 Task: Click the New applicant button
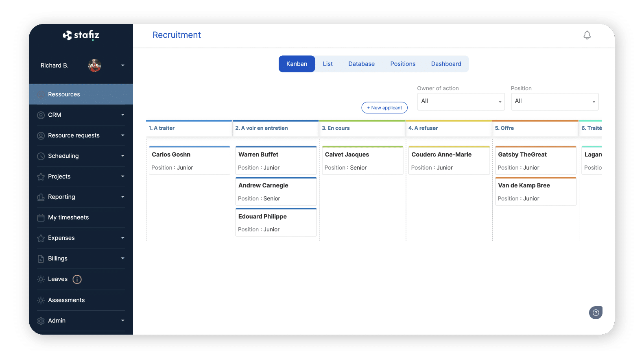tap(384, 108)
